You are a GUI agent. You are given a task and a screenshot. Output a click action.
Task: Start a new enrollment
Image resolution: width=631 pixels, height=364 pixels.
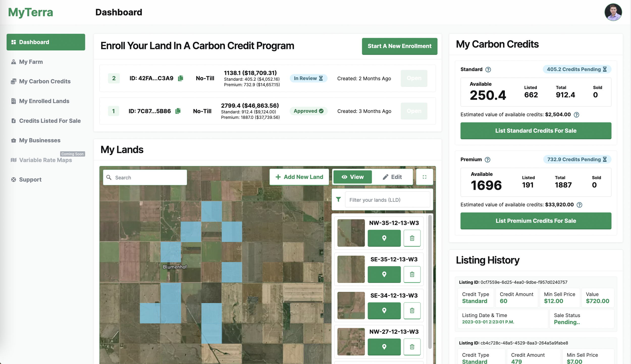399,46
